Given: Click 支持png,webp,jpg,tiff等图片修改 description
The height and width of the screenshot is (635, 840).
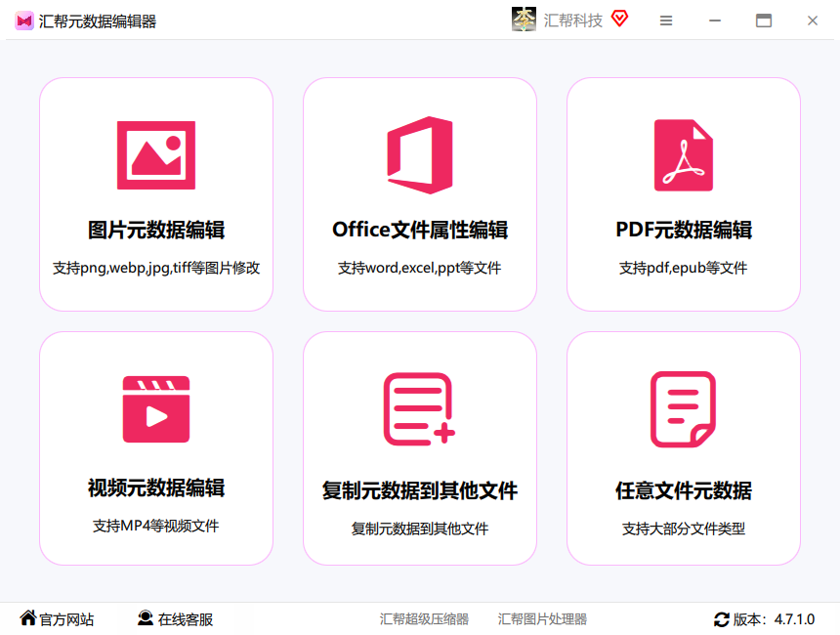Looking at the screenshot, I should [x=156, y=268].
